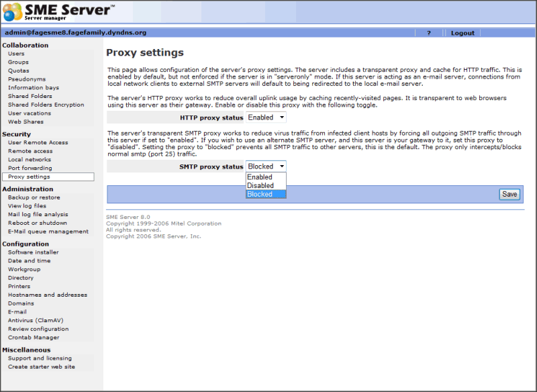Choose Disabled in the SMTP proxy list

tap(266, 185)
